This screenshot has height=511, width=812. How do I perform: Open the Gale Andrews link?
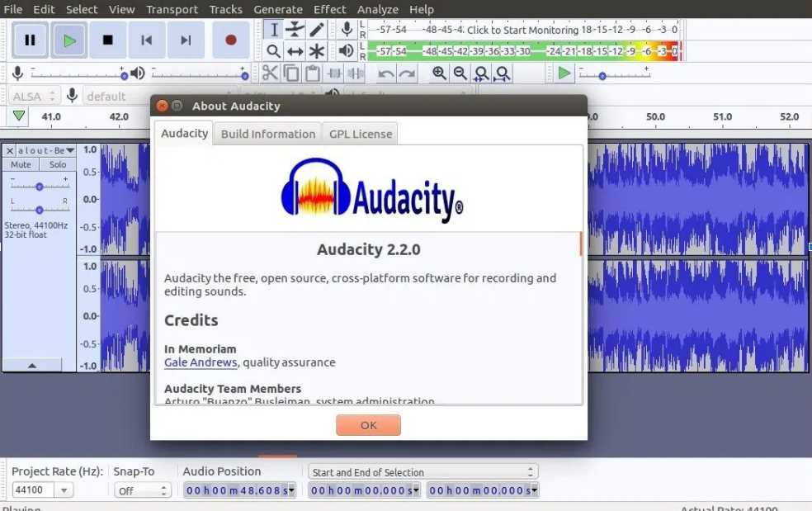point(201,362)
